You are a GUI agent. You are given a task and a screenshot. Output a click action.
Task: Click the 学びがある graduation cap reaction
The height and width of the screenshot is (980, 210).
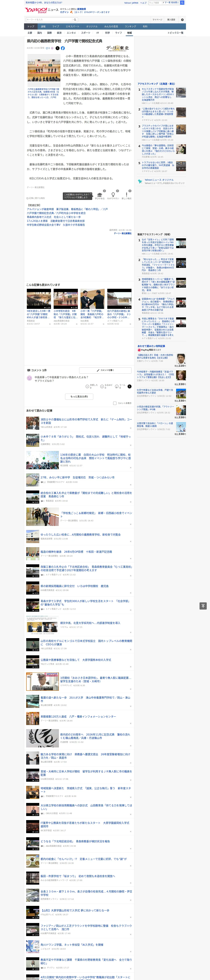[100, 195]
